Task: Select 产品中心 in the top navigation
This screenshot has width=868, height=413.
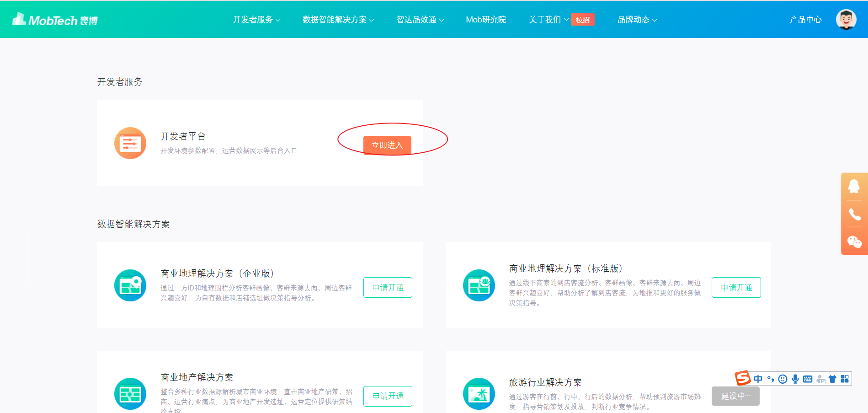Action: coord(805,19)
